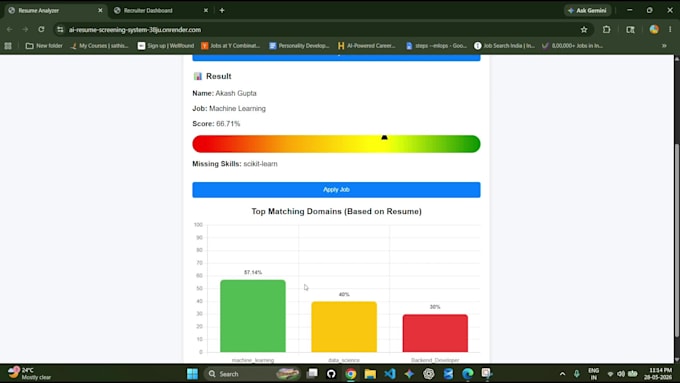Reload the page with the refresh icon

tap(41, 29)
